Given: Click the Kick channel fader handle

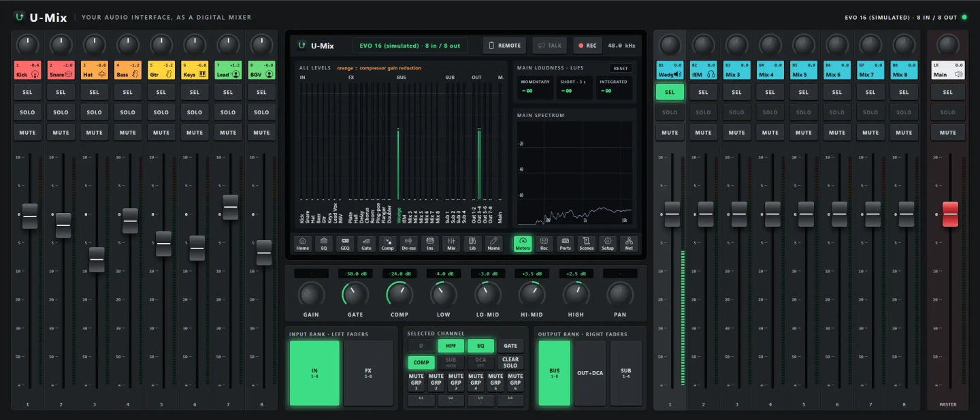Looking at the screenshot, I should coord(29,216).
